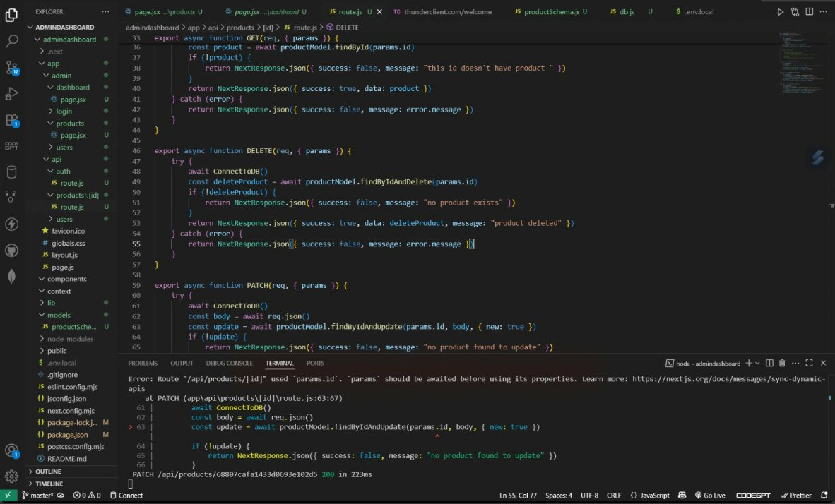Click CODEGPT status bar entry
Image resolution: width=835 pixels, height=504 pixels.
point(753,496)
